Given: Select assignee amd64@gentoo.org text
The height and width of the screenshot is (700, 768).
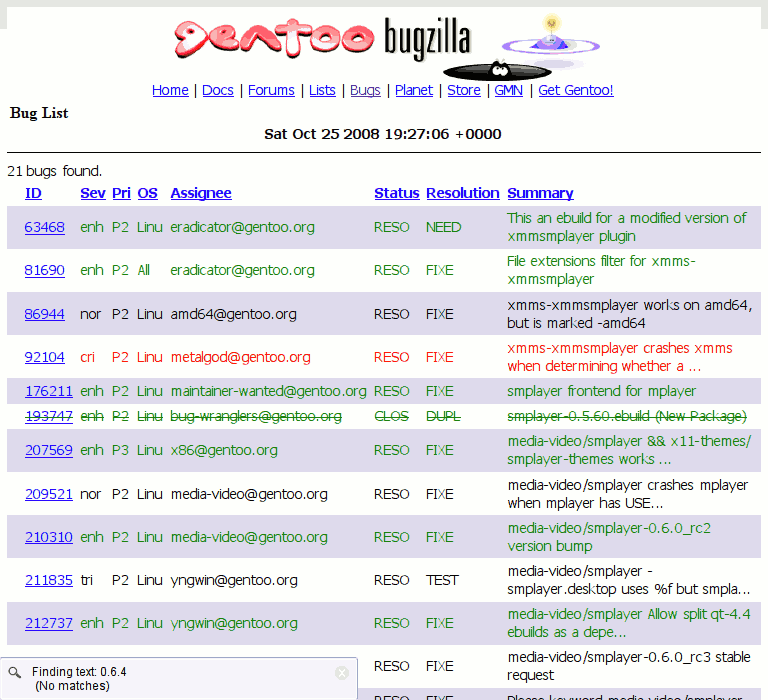Looking at the screenshot, I should (233, 314).
